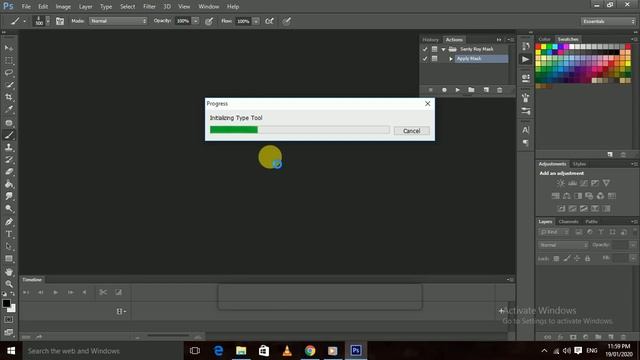
Task: Expand the Apply Mask action
Action: 451,59
